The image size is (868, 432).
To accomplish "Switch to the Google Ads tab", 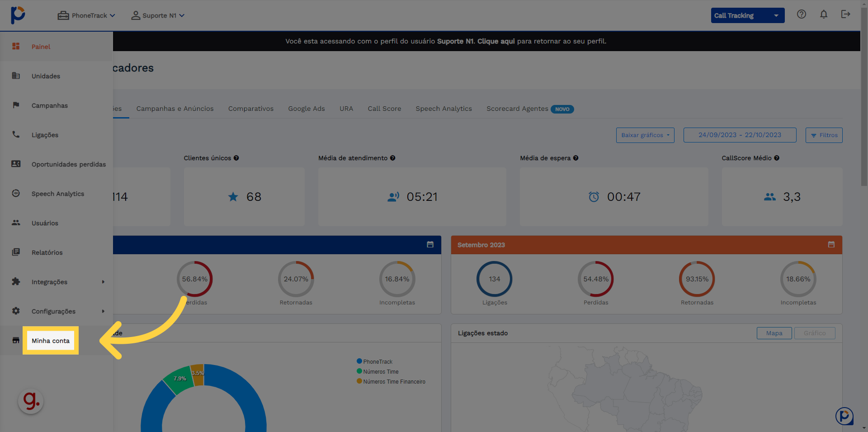I will pos(307,109).
